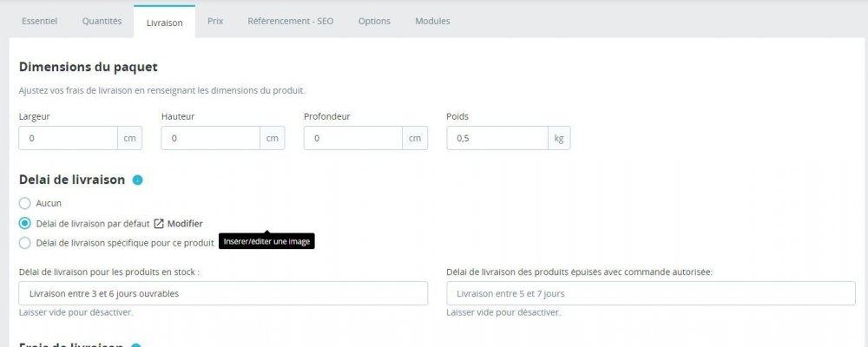Click the cm unit label of Hauteur
Image resolution: width=868 pixels, height=347 pixels.
[x=273, y=138]
